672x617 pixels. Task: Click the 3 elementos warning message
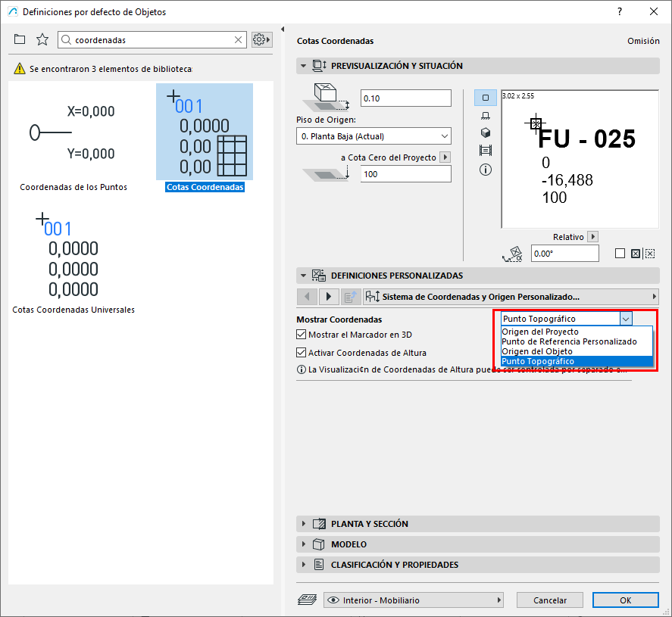click(x=111, y=69)
